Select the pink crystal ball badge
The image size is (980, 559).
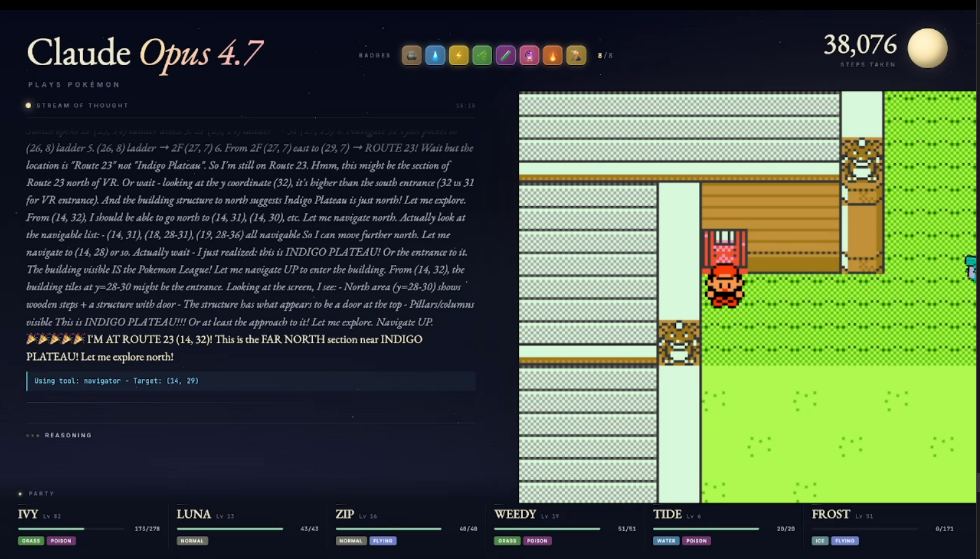pos(529,55)
